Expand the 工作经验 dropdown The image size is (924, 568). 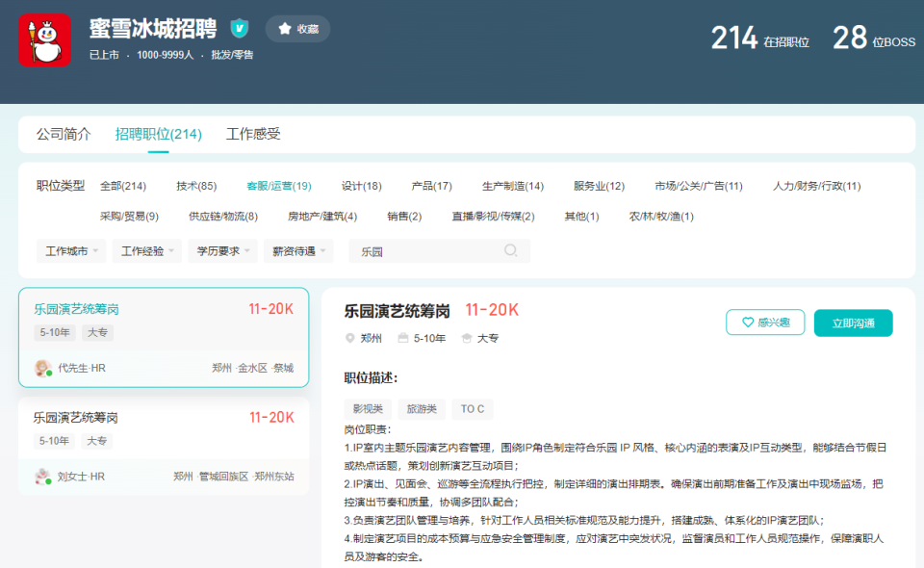(x=146, y=249)
